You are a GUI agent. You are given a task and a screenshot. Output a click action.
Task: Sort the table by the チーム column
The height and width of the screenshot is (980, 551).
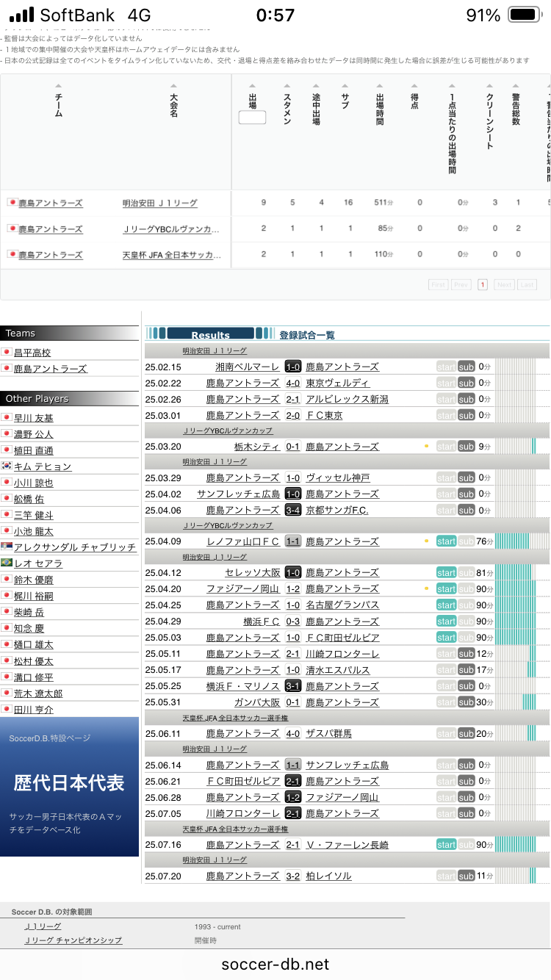click(58, 101)
